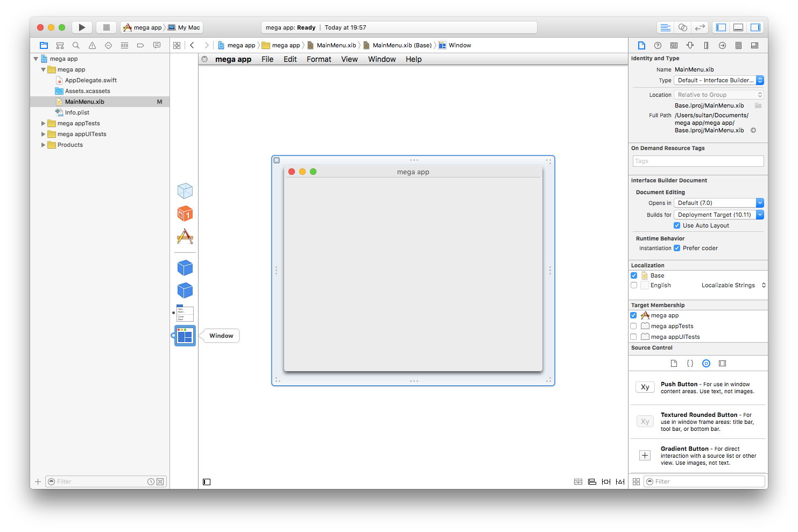Select the Window object in dock
Screen dimensions: 798x532
185,336
